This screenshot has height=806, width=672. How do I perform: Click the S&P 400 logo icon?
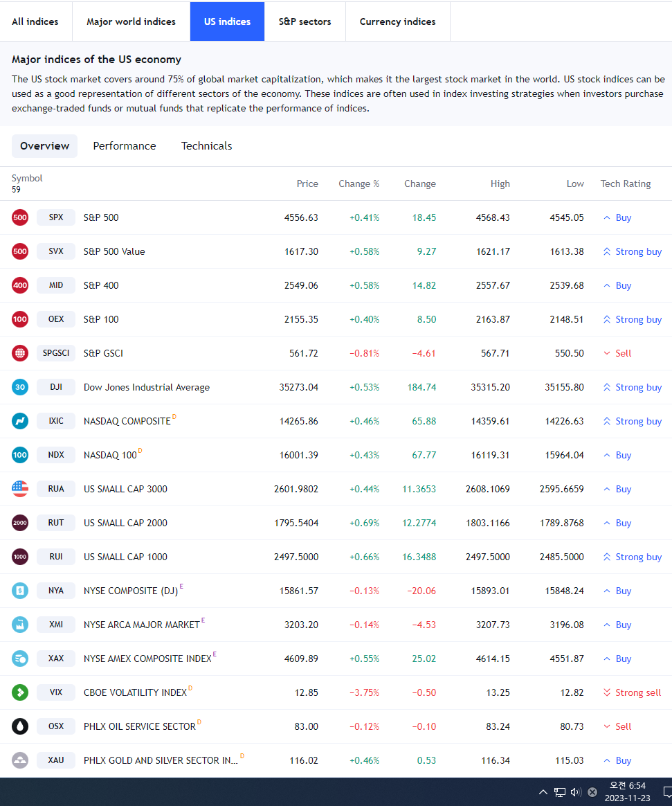pos(20,285)
